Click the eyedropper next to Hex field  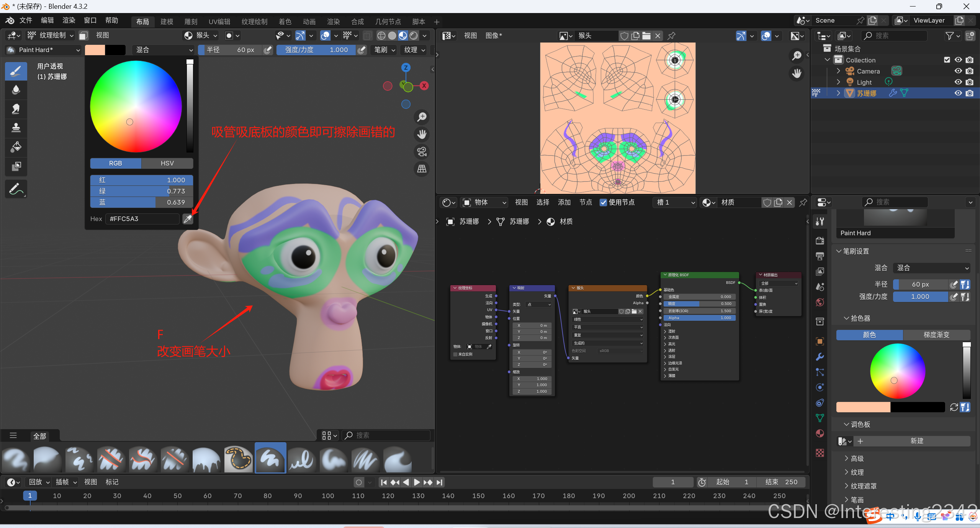188,219
